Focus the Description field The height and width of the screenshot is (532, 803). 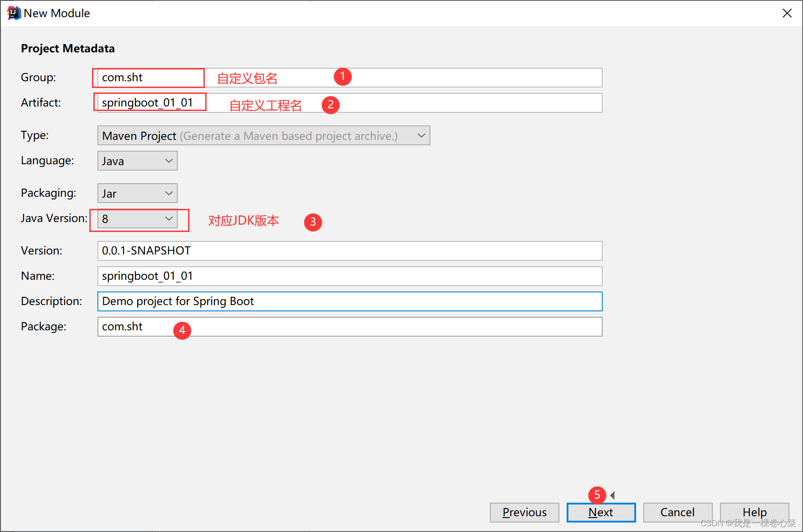[x=350, y=301]
